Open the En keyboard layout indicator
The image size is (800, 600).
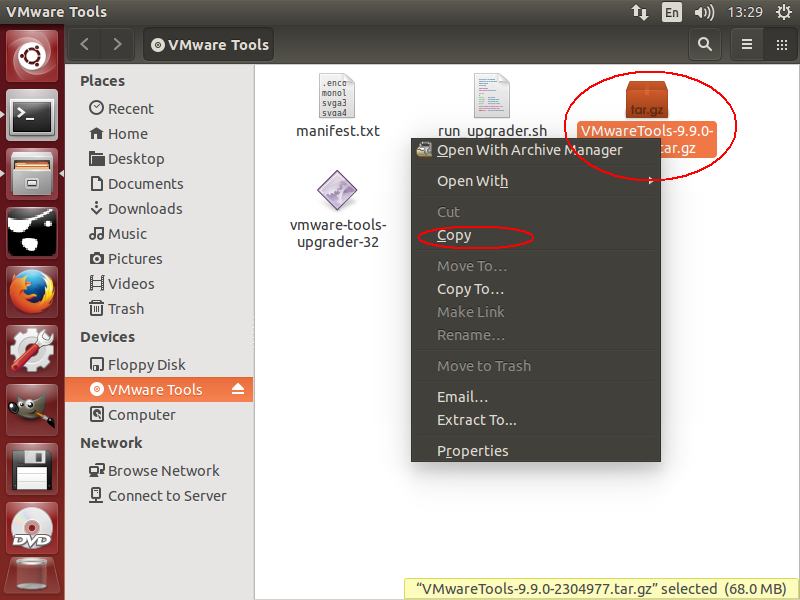tap(671, 12)
